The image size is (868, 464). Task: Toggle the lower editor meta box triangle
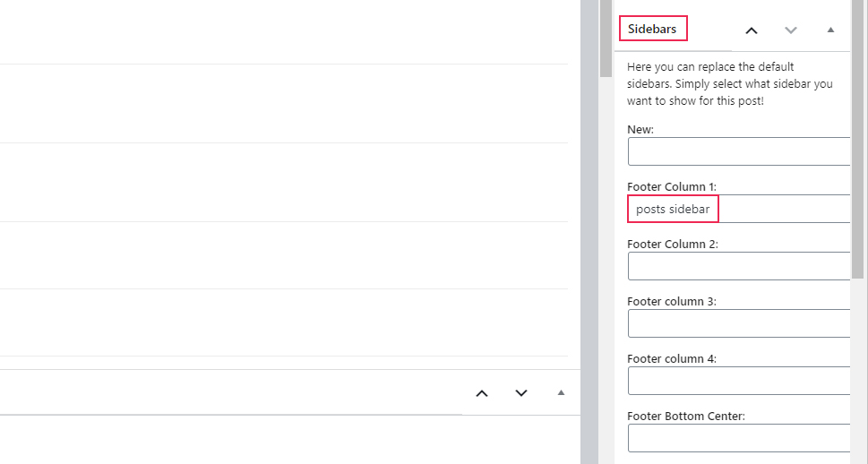[x=561, y=392]
